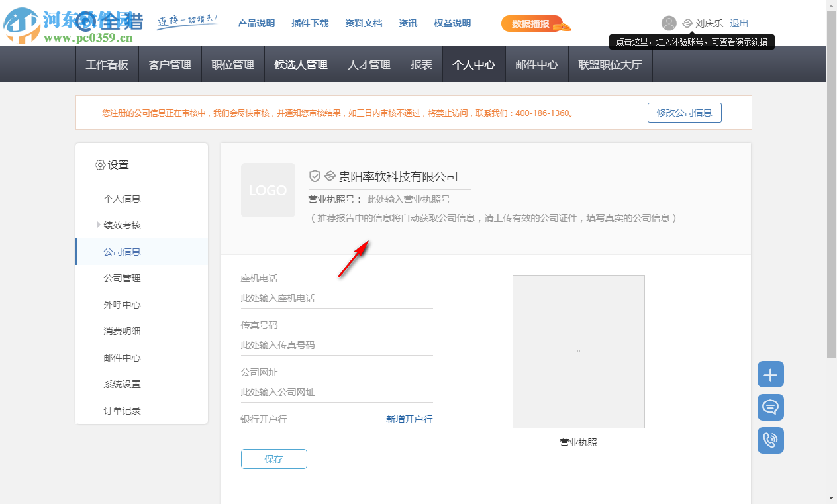Select 订单记录 in sidebar

[x=142, y=411]
